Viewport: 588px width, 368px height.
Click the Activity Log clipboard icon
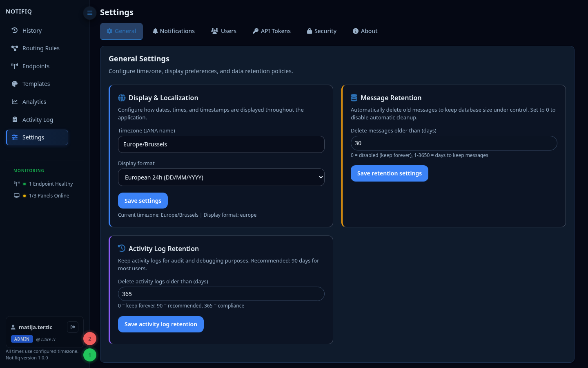[x=15, y=119]
